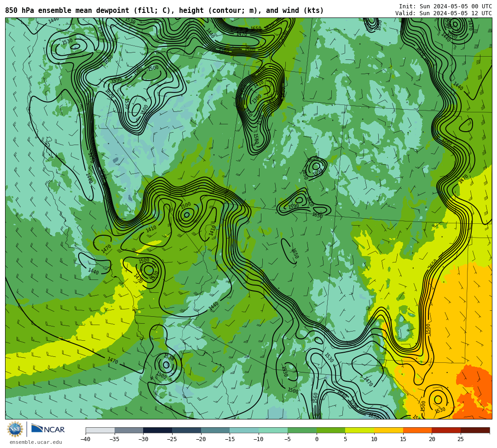Click the Valid time text
Viewport: 497px width, 448px height.
click(444, 13)
